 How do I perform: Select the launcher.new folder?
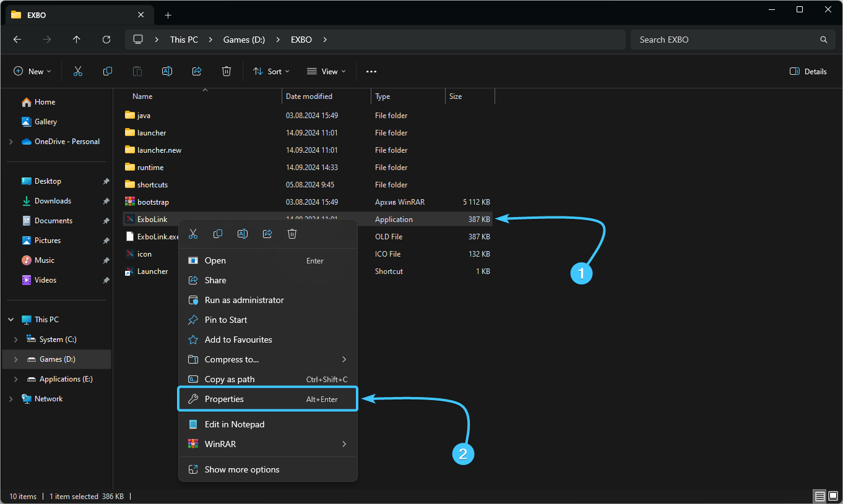159,150
